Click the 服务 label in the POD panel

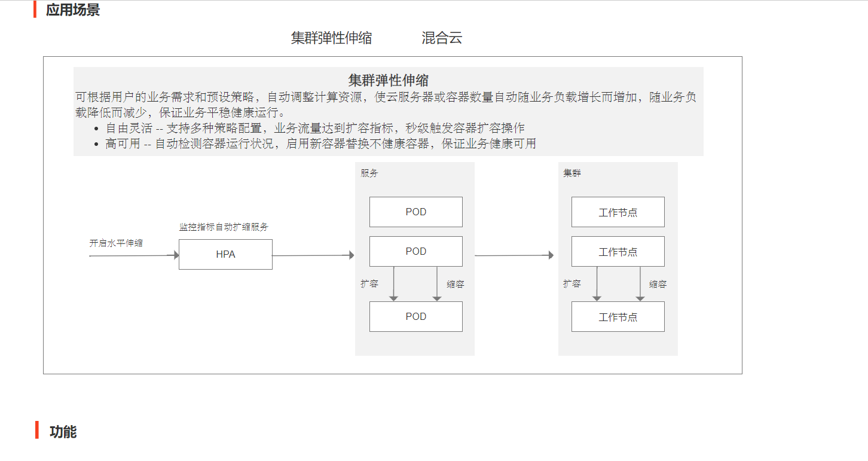[369, 173]
